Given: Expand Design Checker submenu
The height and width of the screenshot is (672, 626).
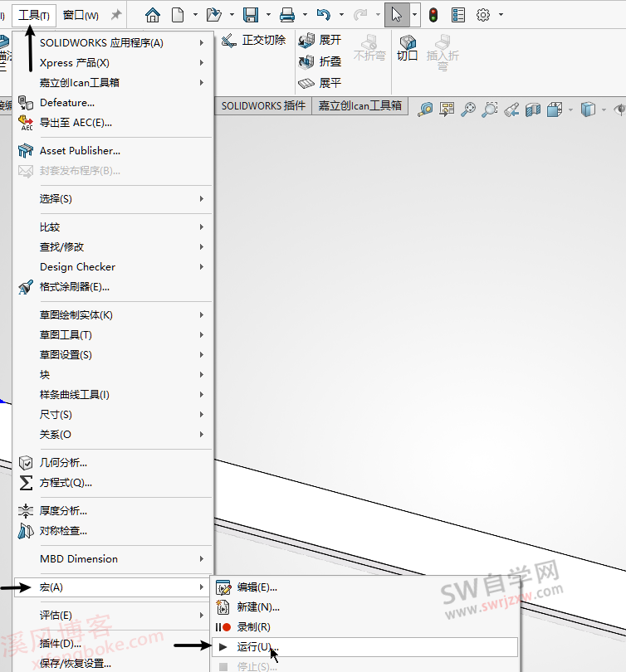Looking at the screenshot, I should tap(114, 267).
